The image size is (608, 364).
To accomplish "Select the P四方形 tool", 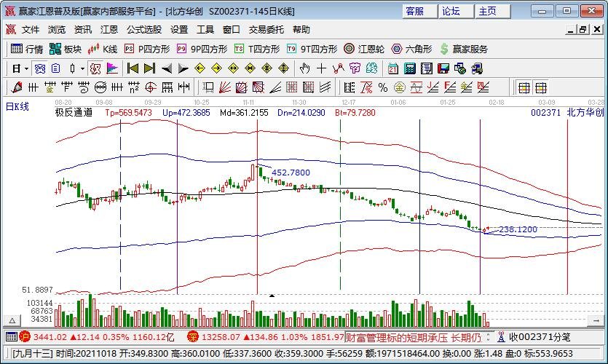I will (x=147, y=50).
